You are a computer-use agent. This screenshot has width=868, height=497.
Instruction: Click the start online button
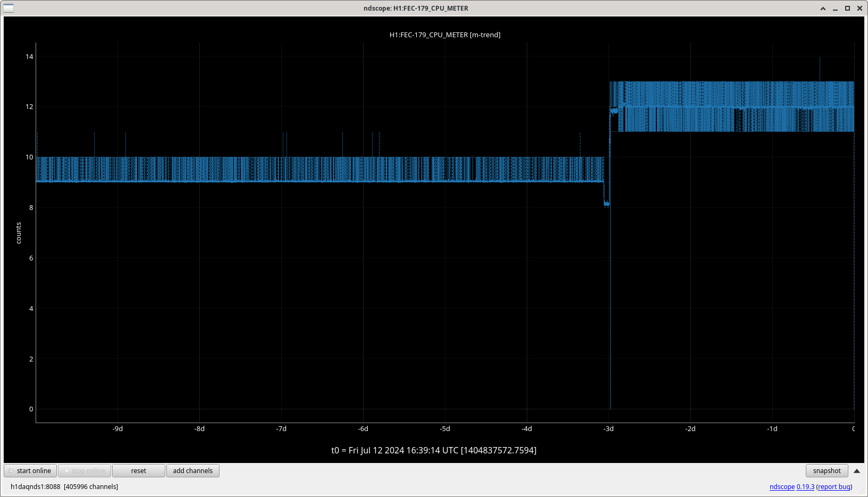tap(30, 471)
